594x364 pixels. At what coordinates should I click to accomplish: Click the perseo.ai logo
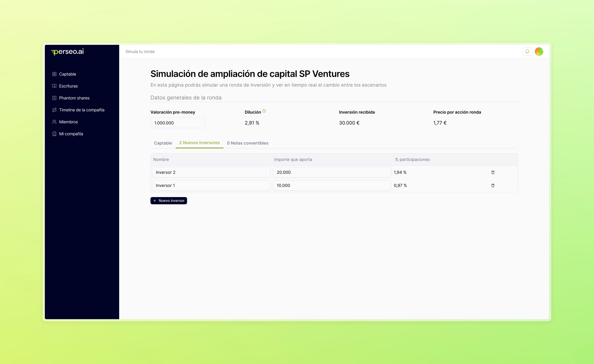tap(67, 52)
